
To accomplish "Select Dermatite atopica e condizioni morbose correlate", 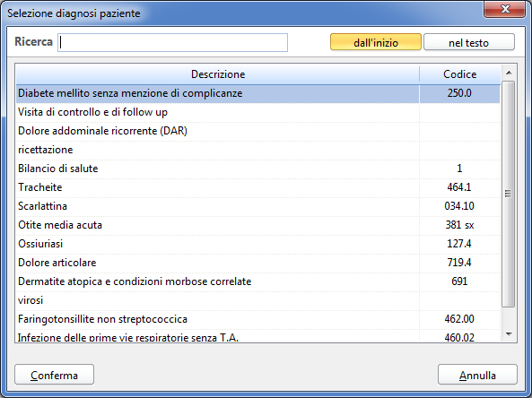I will pyautogui.click(x=257, y=281).
